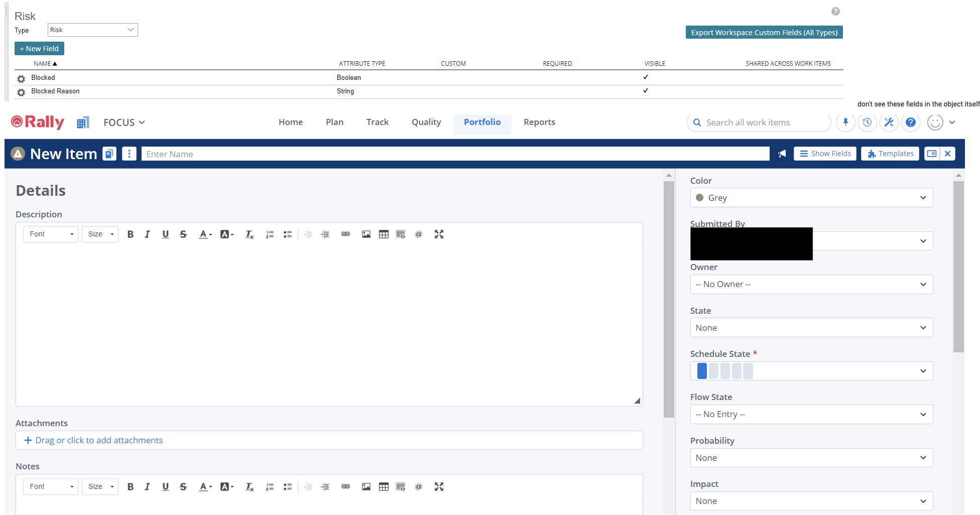The height and width of the screenshot is (515, 980).
Task: Open the Grey Color picker
Action: (811, 198)
